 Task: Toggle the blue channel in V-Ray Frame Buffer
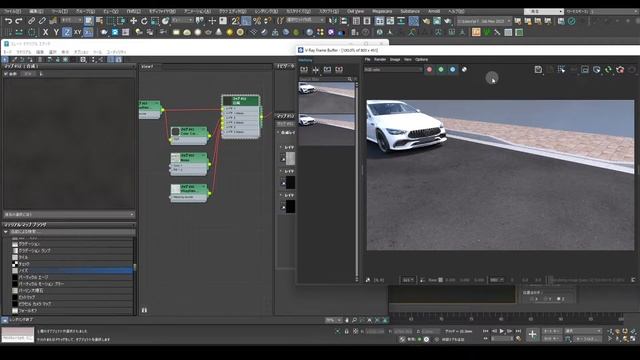point(452,70)
